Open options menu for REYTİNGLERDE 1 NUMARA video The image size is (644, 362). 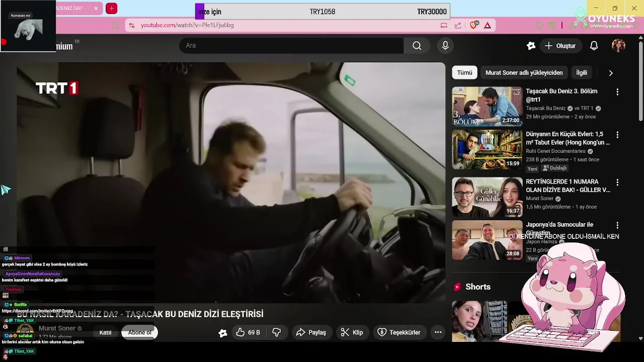tap(617, 183)
